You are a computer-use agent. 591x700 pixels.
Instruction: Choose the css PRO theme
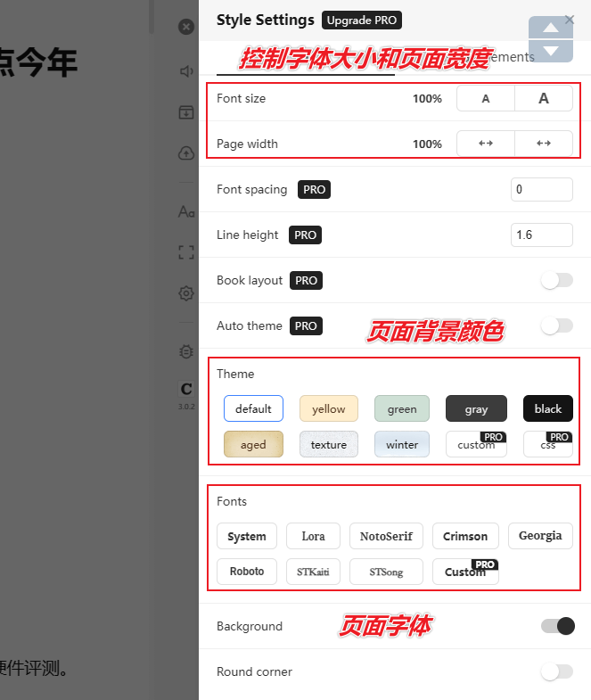click(547, 444)
